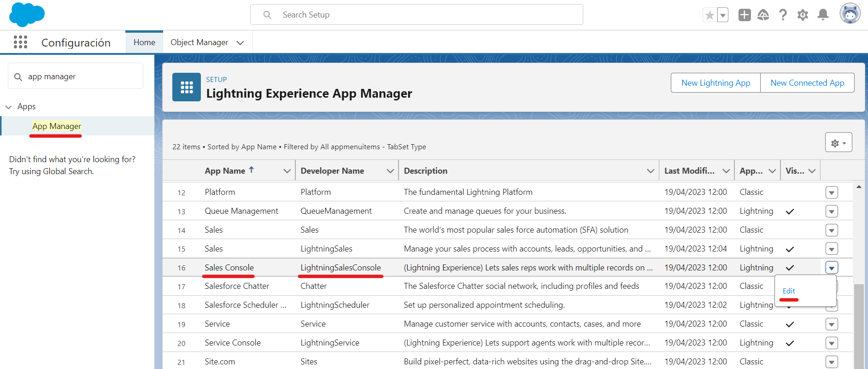Viewport: 868px width, 369px height.
Task: Open the App Launcher grid icon
Action: coord(20,42)
